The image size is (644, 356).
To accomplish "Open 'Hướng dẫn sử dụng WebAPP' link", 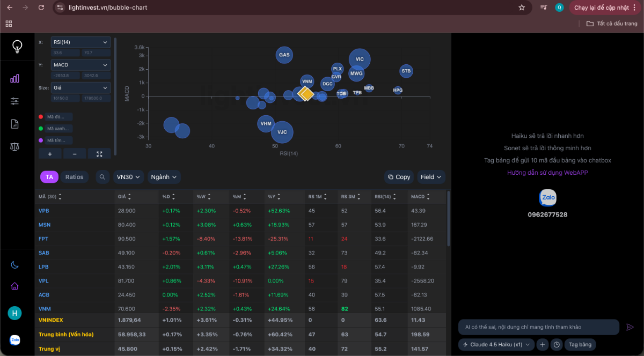I will point(547,172).
